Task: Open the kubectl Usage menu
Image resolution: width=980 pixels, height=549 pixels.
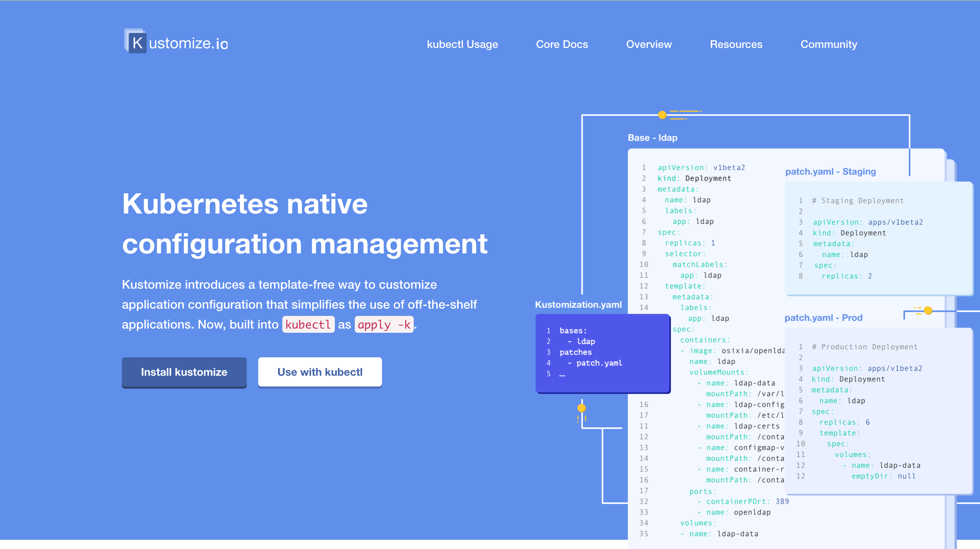Action: pos(462,44)
